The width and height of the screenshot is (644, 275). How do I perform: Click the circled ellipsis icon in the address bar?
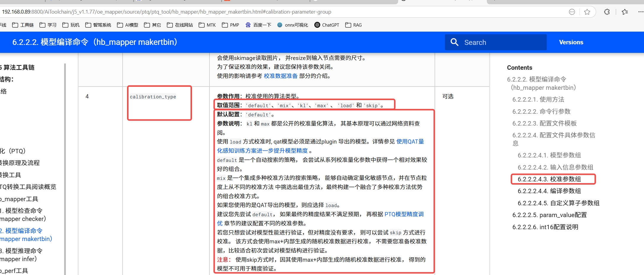572,12
